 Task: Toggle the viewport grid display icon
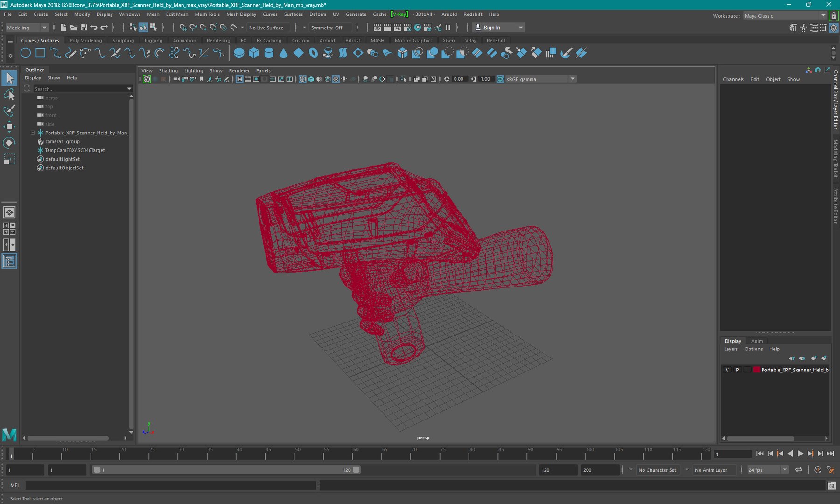tap(239, 79)
